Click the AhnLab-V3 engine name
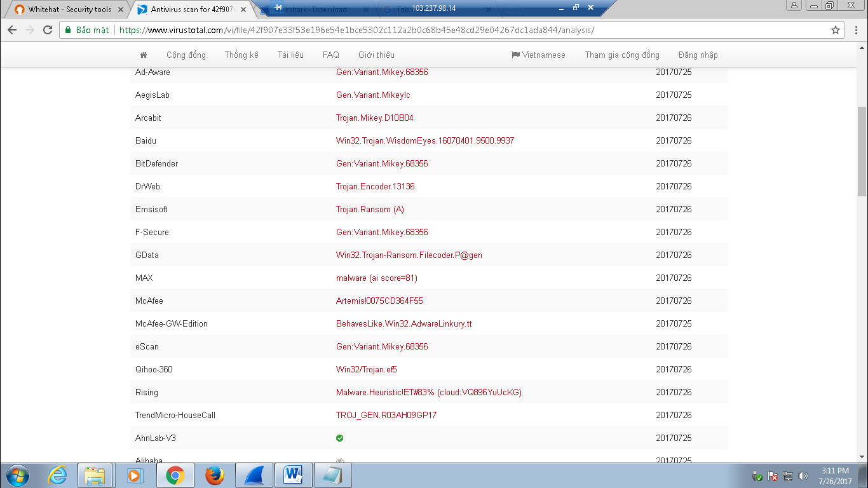868x488 pixels. [x=156, y=438]
